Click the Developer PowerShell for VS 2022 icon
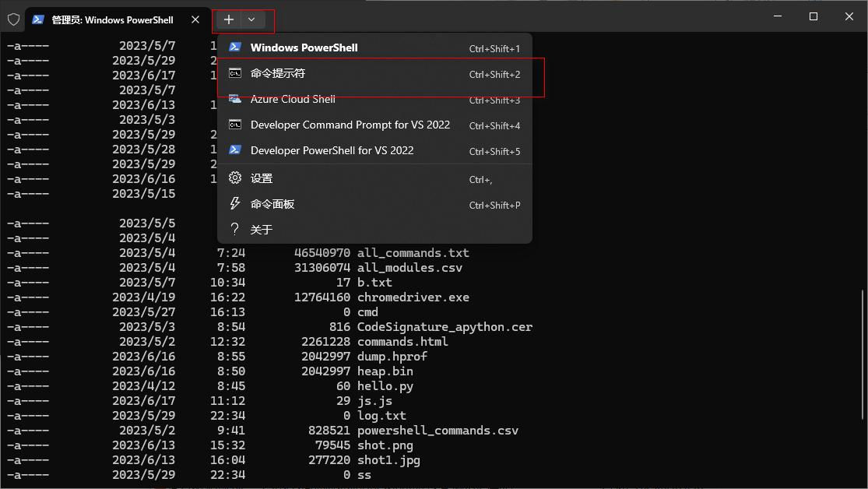The height and width of the screenshot is (489, 868). coord(234,151)
